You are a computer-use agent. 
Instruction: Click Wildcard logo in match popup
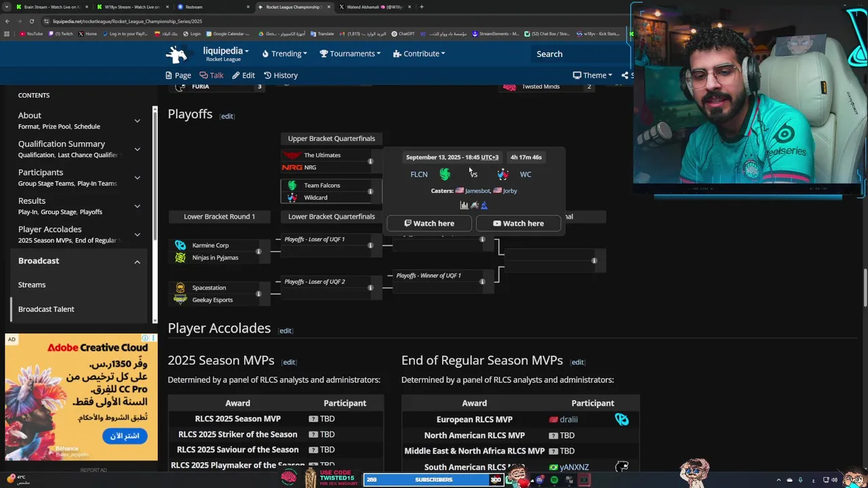pyautogui.click(x=502, y=174)
